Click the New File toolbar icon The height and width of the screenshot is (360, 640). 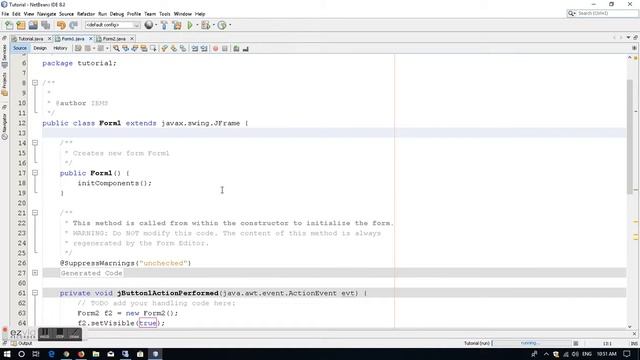[x=9, y=25]
